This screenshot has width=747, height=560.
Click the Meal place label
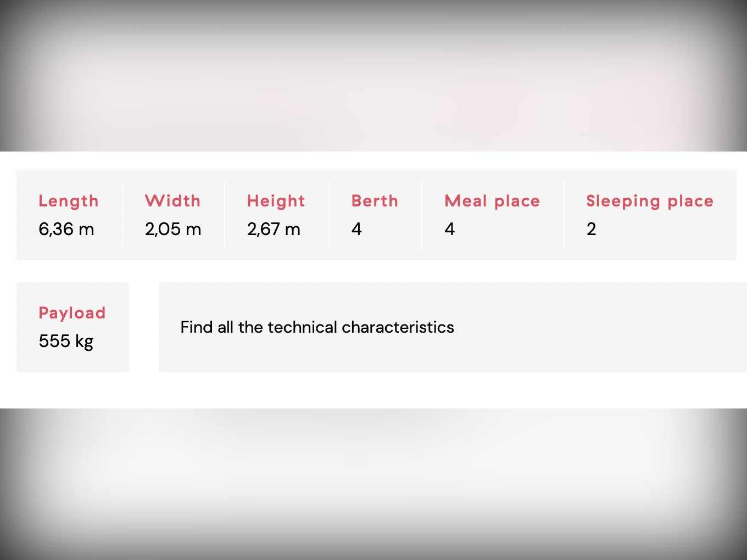[x=492, y=201]
